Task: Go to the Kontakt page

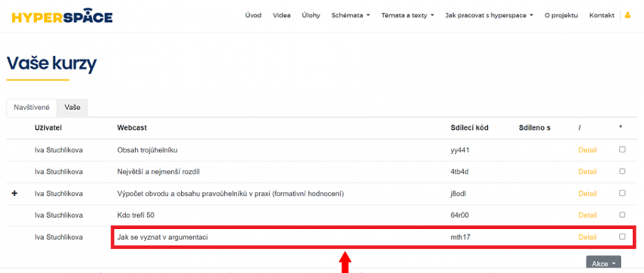Action: pos(602,16)
